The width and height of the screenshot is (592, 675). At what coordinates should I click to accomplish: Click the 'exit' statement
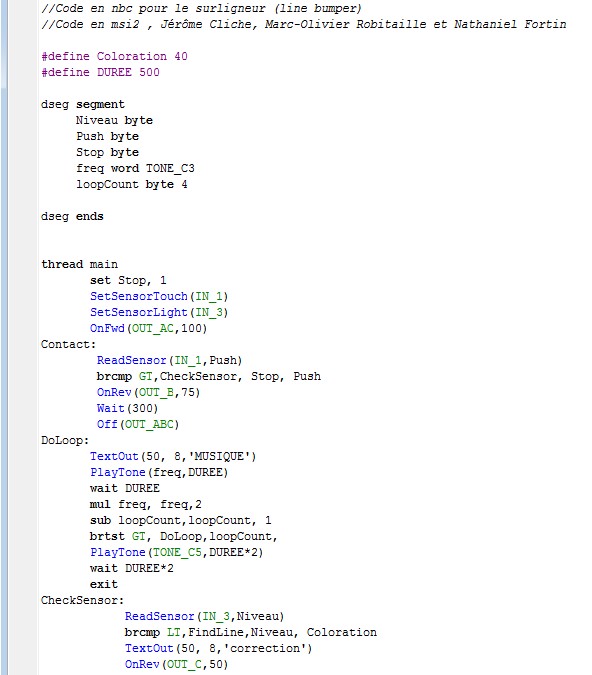coord(104,584)
